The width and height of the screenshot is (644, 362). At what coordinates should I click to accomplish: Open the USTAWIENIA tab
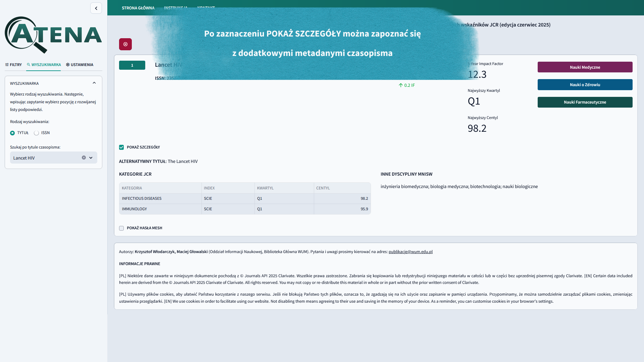pyautogui.click(x=79, y=65)
